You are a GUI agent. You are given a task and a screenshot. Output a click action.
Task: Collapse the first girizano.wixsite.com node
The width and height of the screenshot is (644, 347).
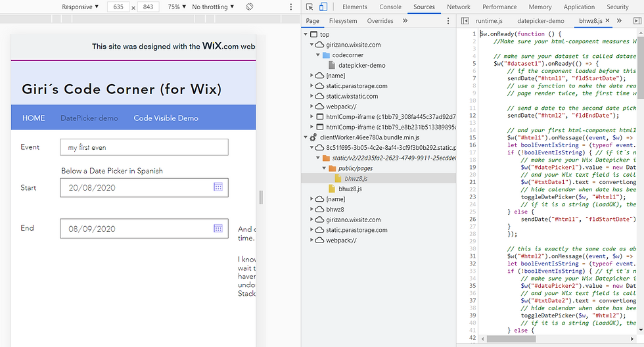(x=311, y=44)
